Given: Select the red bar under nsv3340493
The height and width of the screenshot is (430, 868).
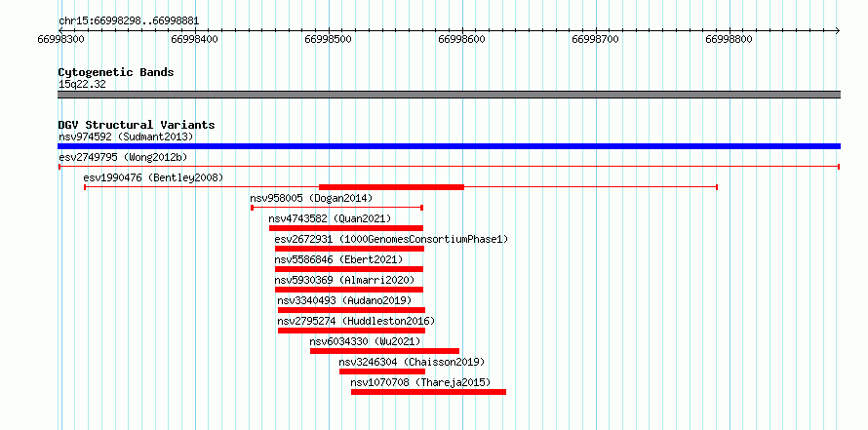Looking at the screenshot, I should pyautogui.click(x=351, y=310).
